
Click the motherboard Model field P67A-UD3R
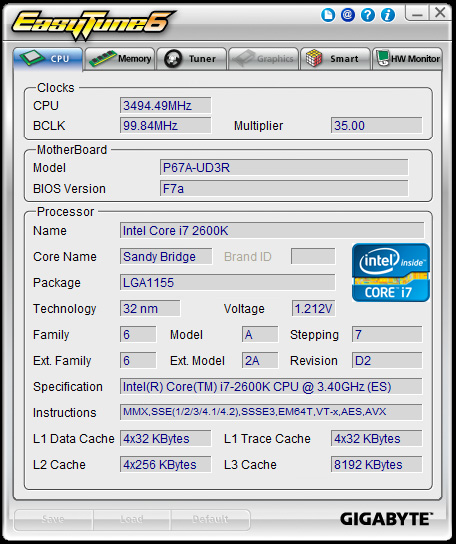(284, 168)
